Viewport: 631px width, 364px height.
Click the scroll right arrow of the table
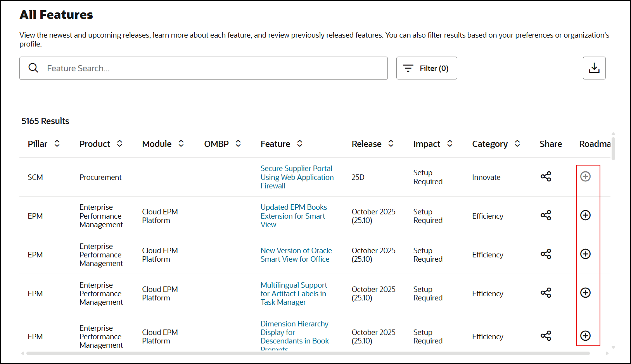[x=607, y=353]
